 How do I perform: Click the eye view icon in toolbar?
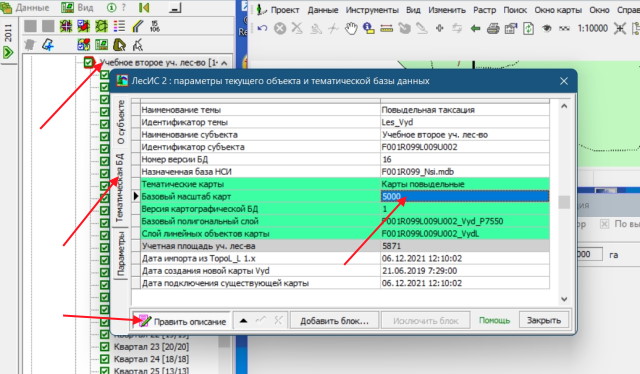(547, 28)
